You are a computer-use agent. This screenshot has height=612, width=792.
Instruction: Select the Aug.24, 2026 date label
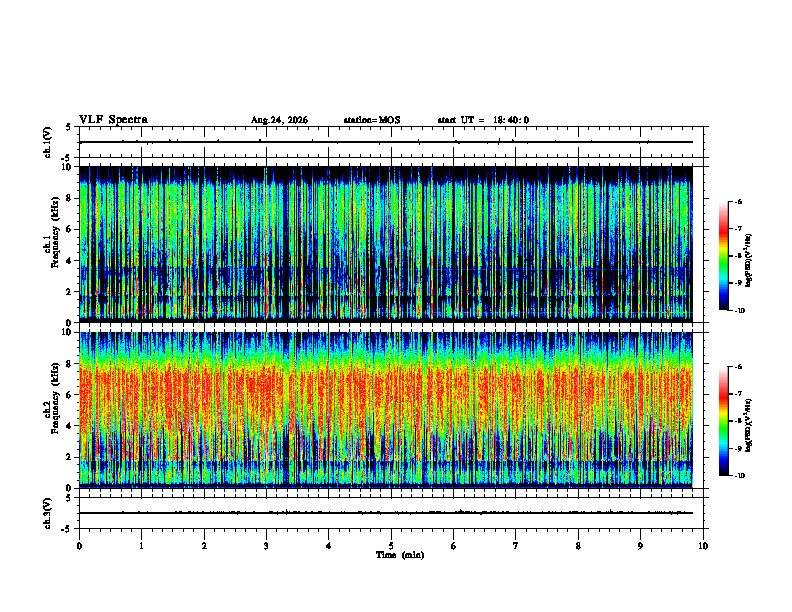click(x=279, y=120)
